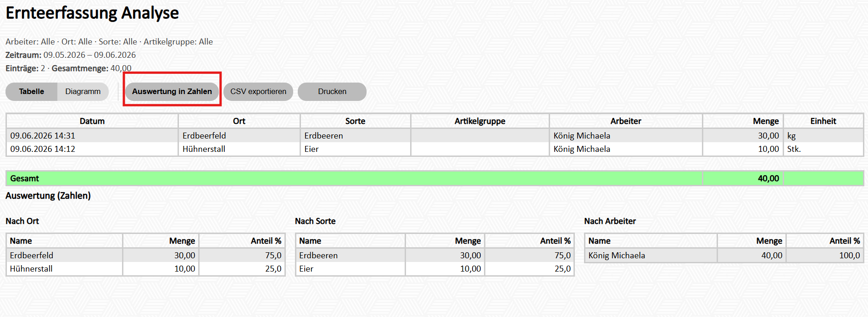The width and height of the screenshot is (868, 317).
Task: Click Eier in Nach Sorte table
Action: 306,269
